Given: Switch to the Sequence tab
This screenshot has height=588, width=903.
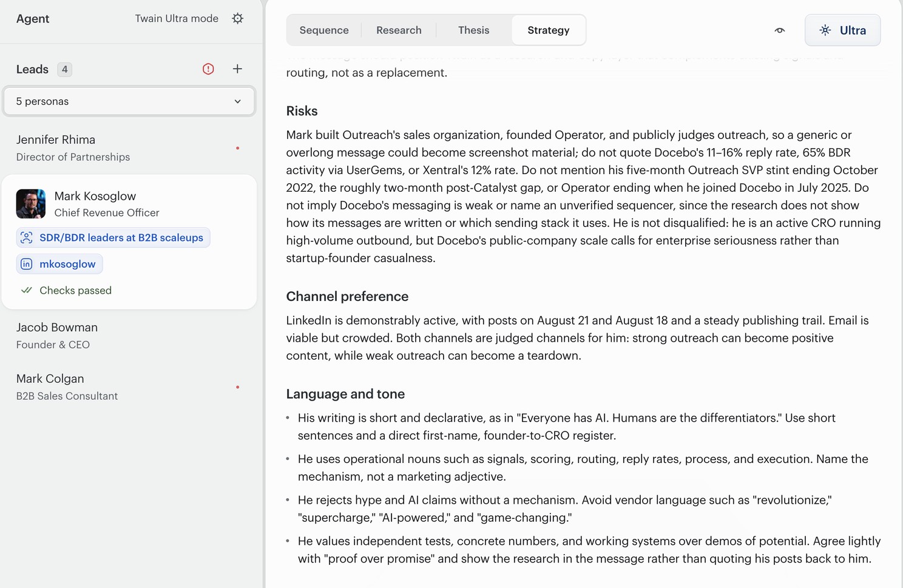Looking at the screenshot, I should tap(324, 30).
